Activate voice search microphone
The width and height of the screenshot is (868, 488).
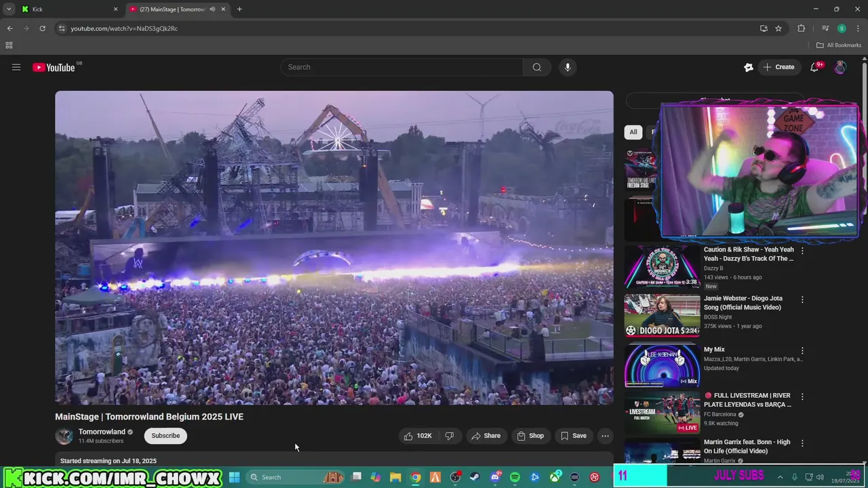[568, 67]
